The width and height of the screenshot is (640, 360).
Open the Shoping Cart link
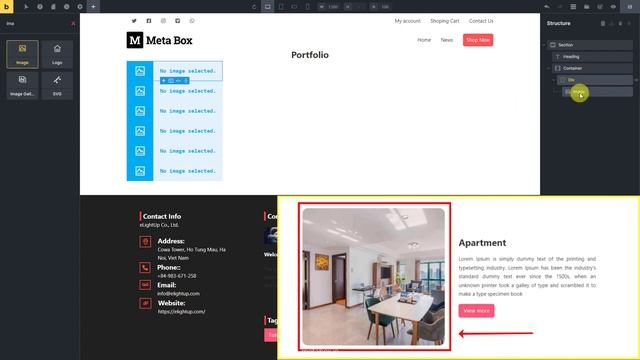click(x=444, y=21)
